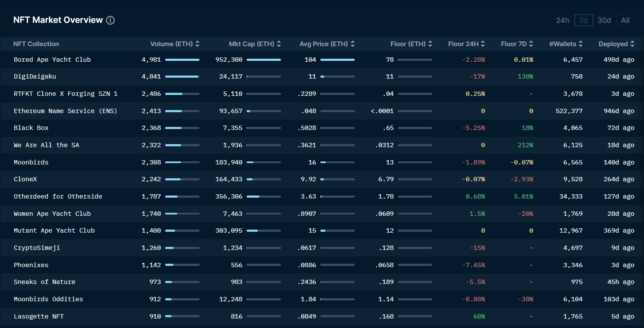Image resolution: width=644 pixels, height=328 pixels.
Task: Open the DigiDaigaku collection row
Action: pos(35,76)
